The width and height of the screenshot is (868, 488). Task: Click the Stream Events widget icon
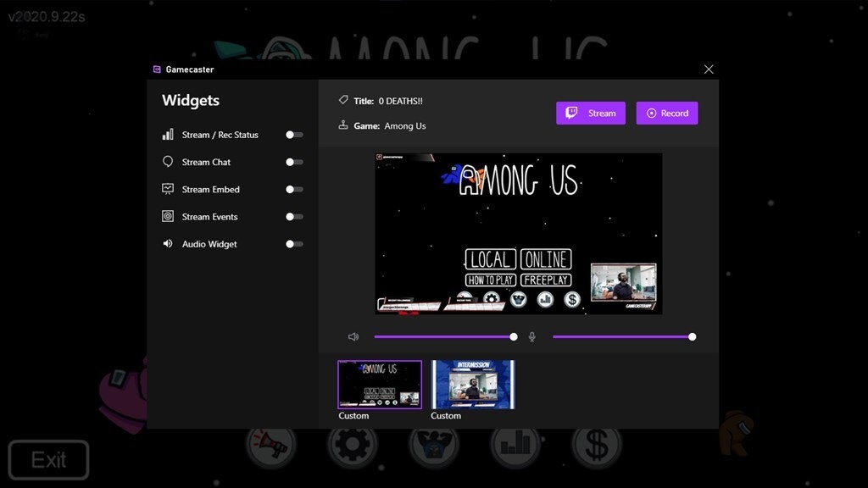(x=167, y=216)
